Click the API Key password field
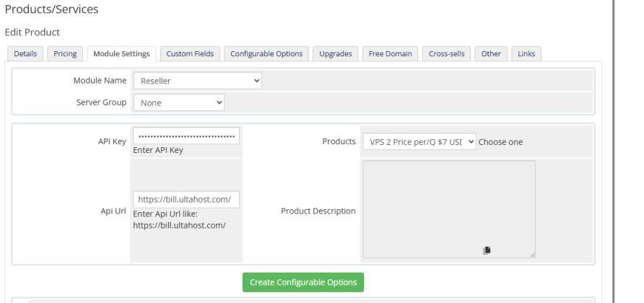 [186, 136]
